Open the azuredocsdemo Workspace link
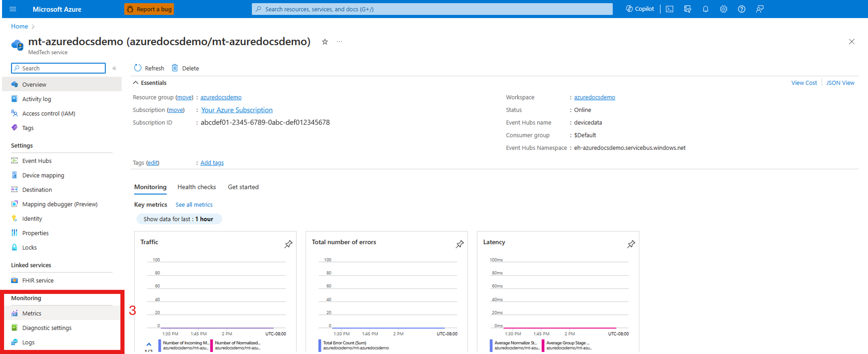The height and width of the screenshot is (354, 868). click(595, 97)
